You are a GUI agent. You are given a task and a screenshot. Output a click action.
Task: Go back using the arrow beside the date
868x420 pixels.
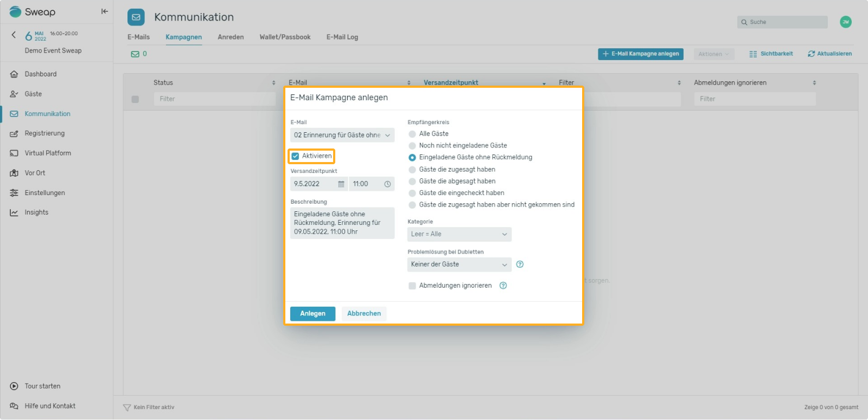click(x=14, y=35)
